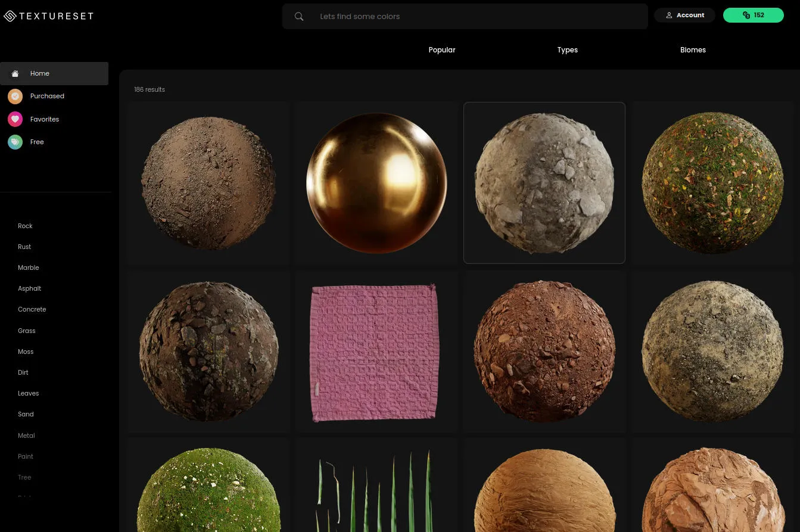Open the grass blades texture
800x532 pixels.
(x=376, y=486)
